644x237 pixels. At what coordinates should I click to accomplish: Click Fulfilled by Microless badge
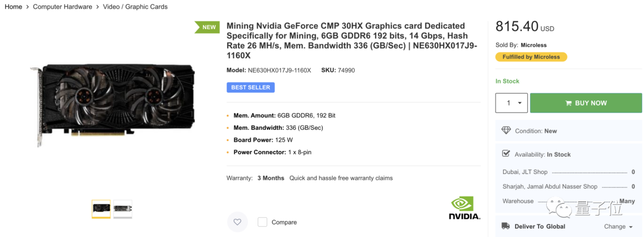pyautogui.click(x=531, y=57)
